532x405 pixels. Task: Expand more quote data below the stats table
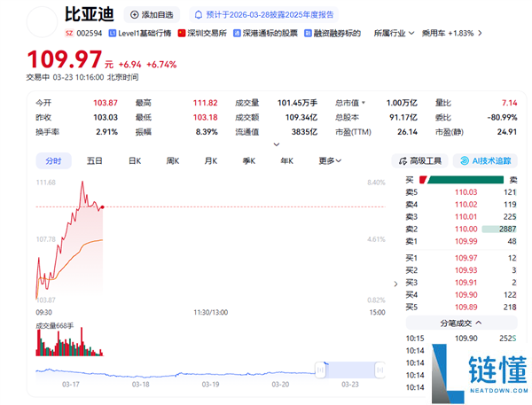tap(277, 144)
